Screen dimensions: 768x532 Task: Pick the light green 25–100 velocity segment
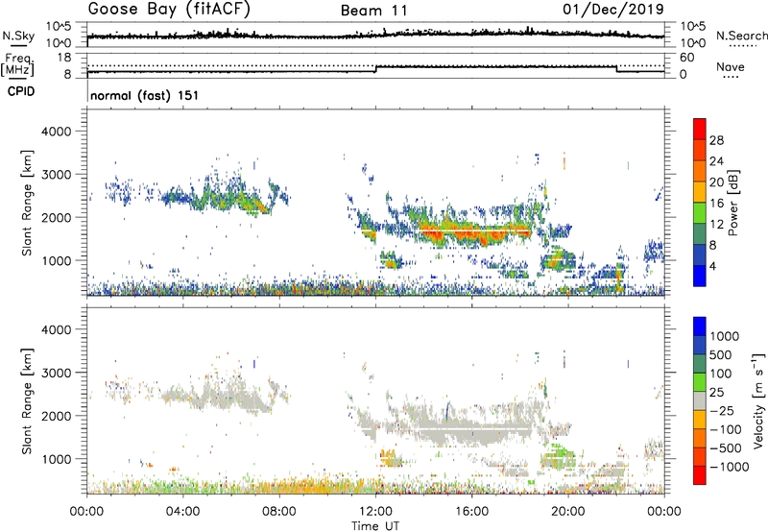click(x=700, y=382)
